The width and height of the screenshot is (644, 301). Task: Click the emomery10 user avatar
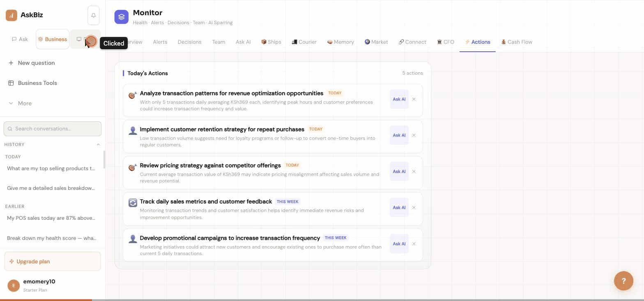click(x=14, y=285)
